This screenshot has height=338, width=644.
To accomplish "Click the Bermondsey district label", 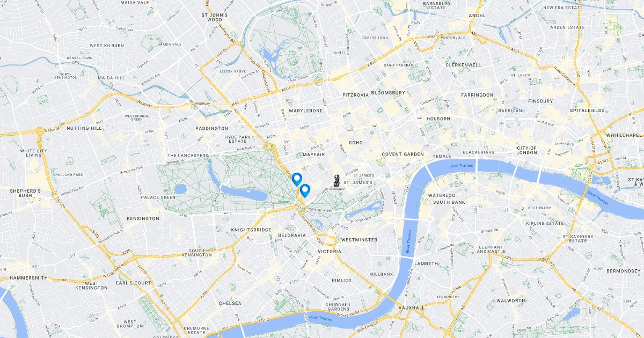I will [624, 271].
